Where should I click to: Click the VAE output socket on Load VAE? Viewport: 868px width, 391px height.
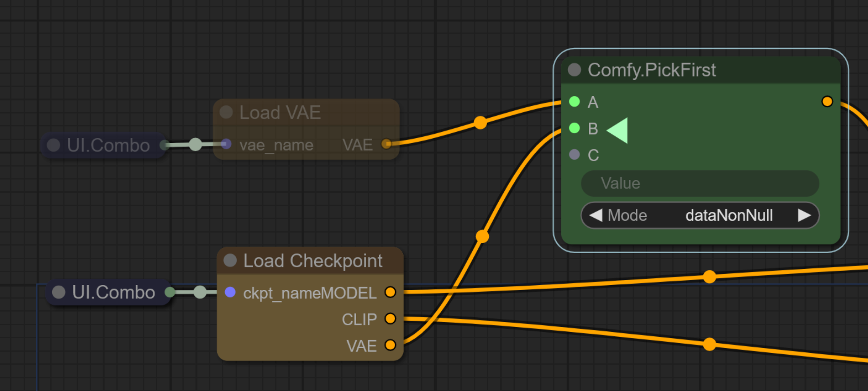coord(386,144)
